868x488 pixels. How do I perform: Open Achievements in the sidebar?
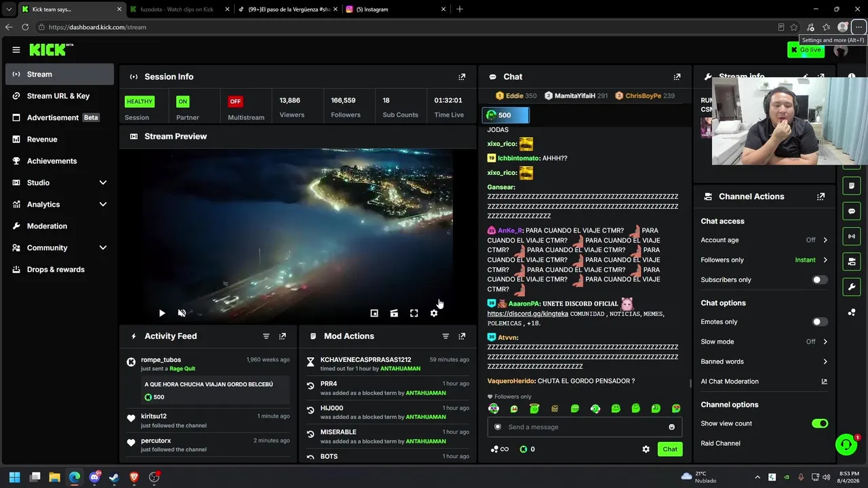coord(60,161)
